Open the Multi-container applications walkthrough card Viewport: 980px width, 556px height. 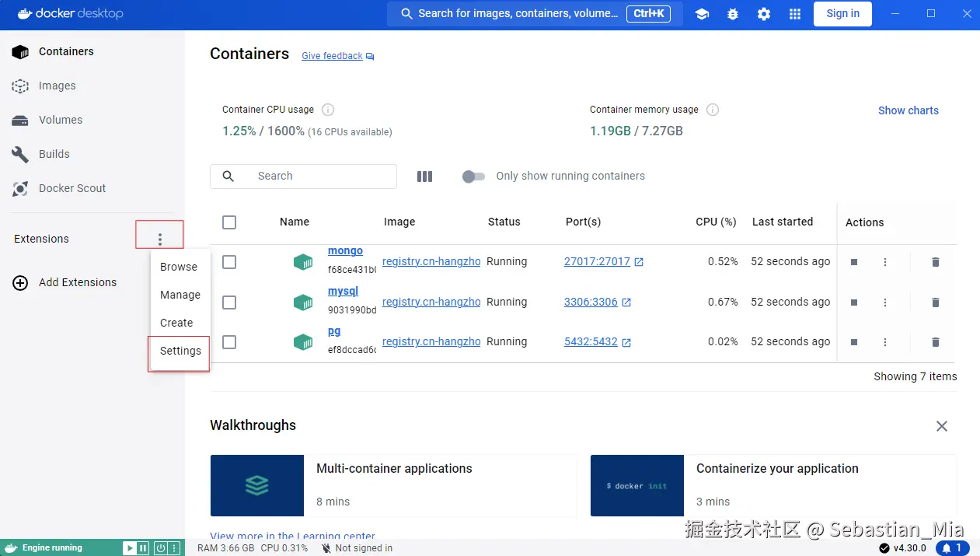[x=393, y=486]
